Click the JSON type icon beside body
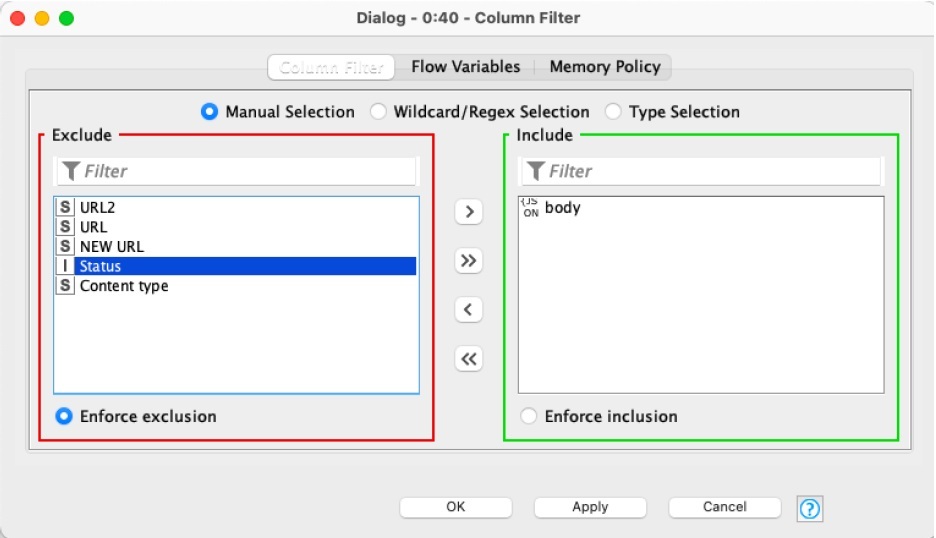 pyautogui.click(x=530, y=208)
